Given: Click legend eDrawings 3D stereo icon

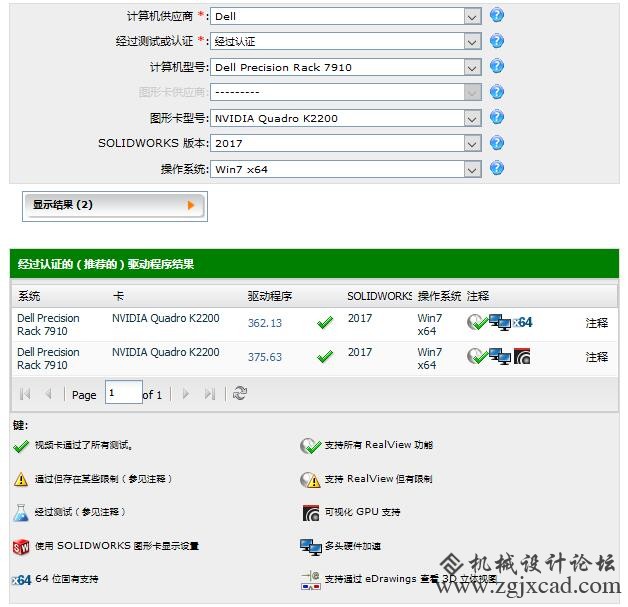Looking at the screenshot, I should tap(310, 581).
